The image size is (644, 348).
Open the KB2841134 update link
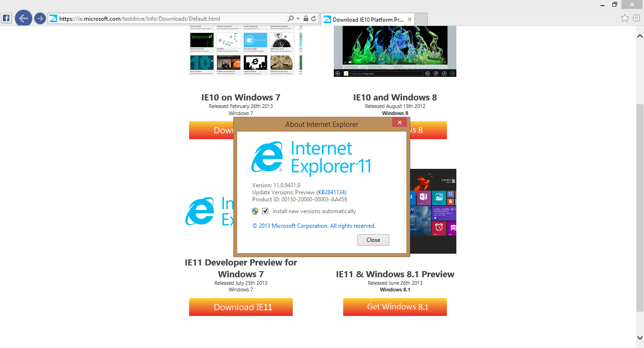click(332, 192)
